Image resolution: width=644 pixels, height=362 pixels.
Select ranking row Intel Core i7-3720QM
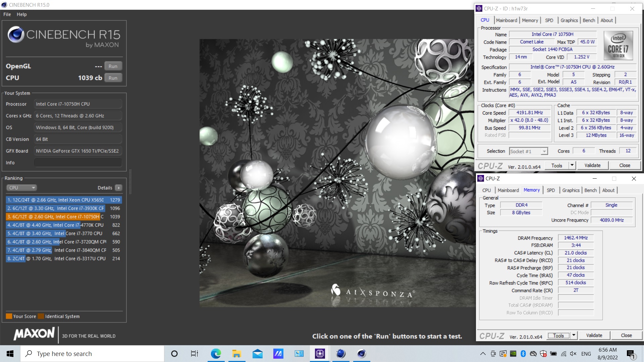pyautogui.click(x=64, y=242)
